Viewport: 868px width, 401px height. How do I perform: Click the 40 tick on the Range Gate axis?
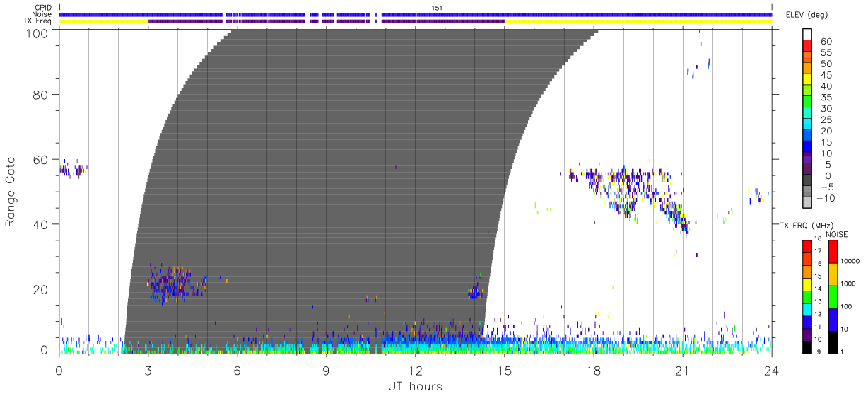(x=42, y=224)
